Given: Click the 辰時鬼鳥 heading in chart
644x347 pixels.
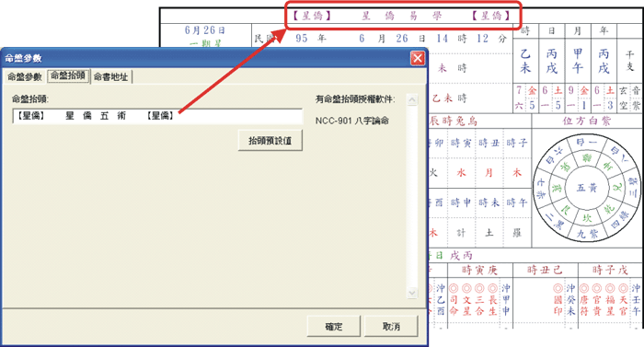Looking at the screenshot, I should click(x=453, y=121).
